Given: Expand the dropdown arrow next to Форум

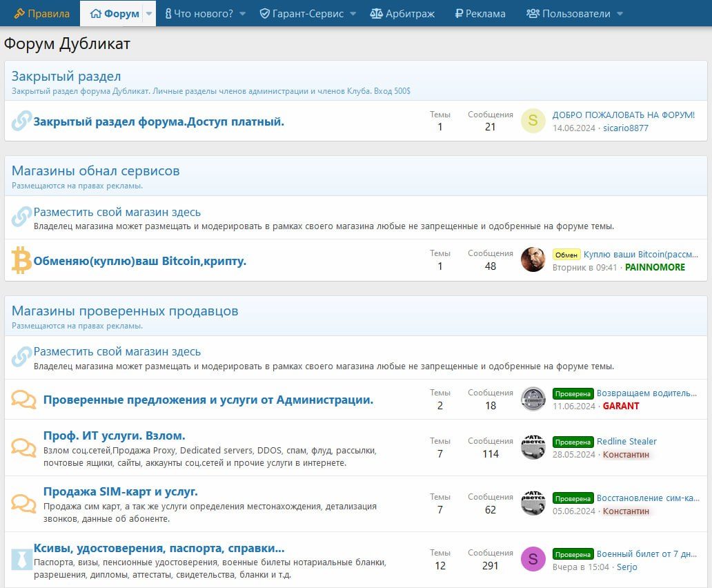Looking at the screenshot, I should point(148,14).
